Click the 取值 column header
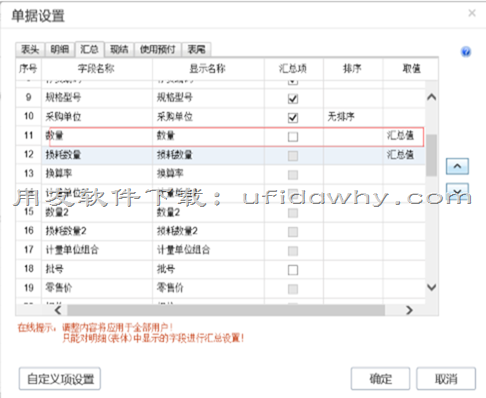The height and width of the screenshot is (398, 486). point(411,69)
